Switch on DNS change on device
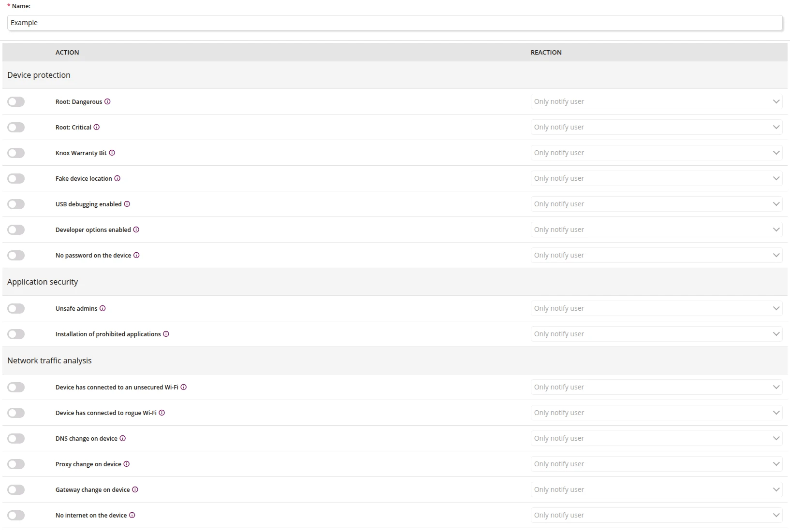The width and height of the screenshot is (790, 532). (x=16, y=438)
